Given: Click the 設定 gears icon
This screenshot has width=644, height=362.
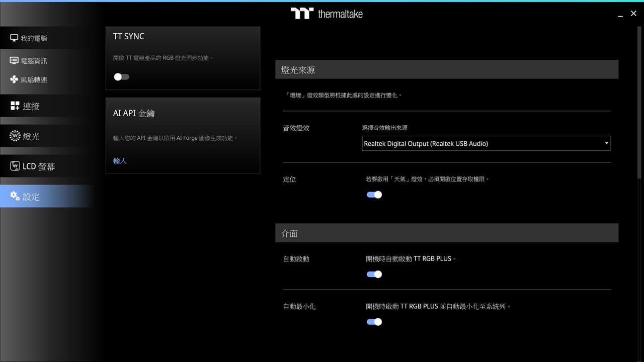Looking at the screenshot, I should click(x=15, y=196).
